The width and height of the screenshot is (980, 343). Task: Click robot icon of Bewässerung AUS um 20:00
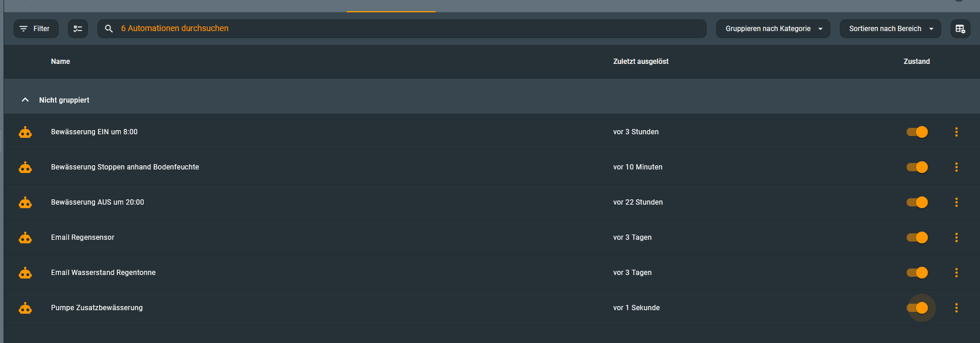point(25,202)
